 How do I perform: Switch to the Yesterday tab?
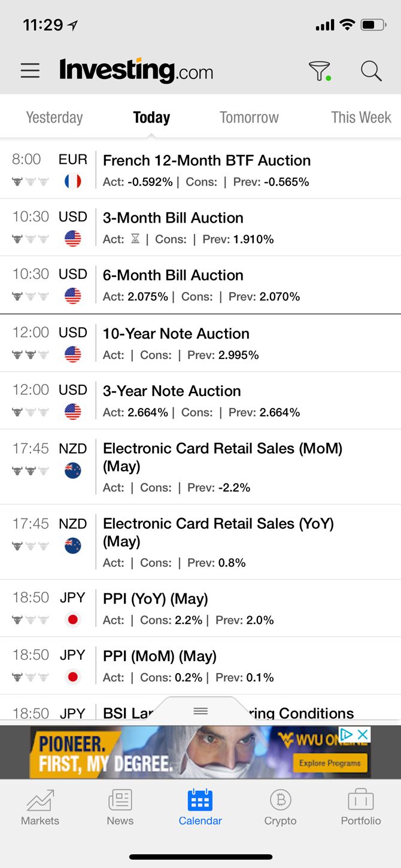click(54, 117)
